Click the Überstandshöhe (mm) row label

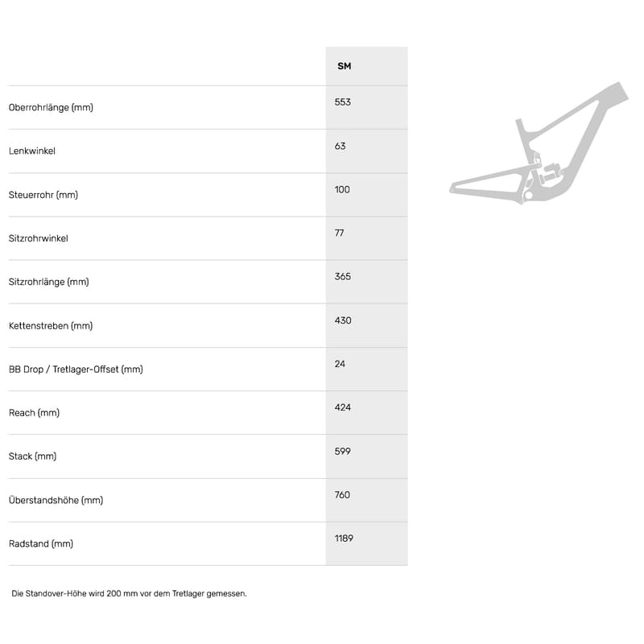click(x=56, y=500)
